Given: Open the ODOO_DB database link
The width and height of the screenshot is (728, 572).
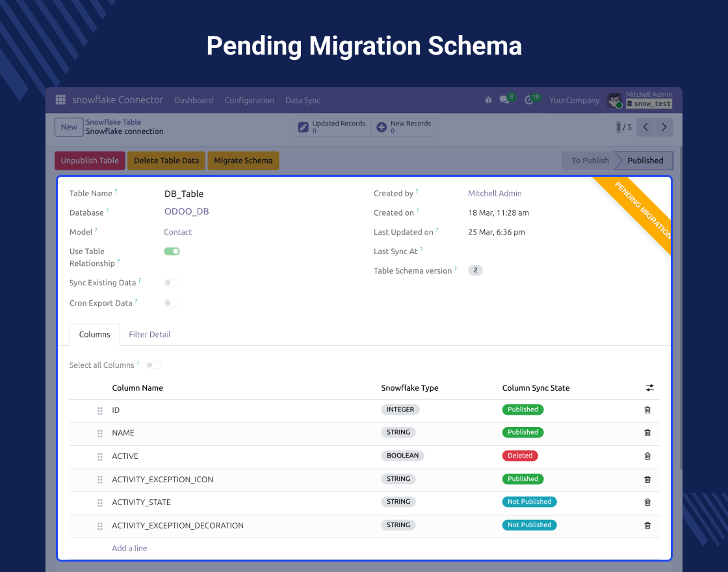Looking at the screenshot, I should click(187, 212).
